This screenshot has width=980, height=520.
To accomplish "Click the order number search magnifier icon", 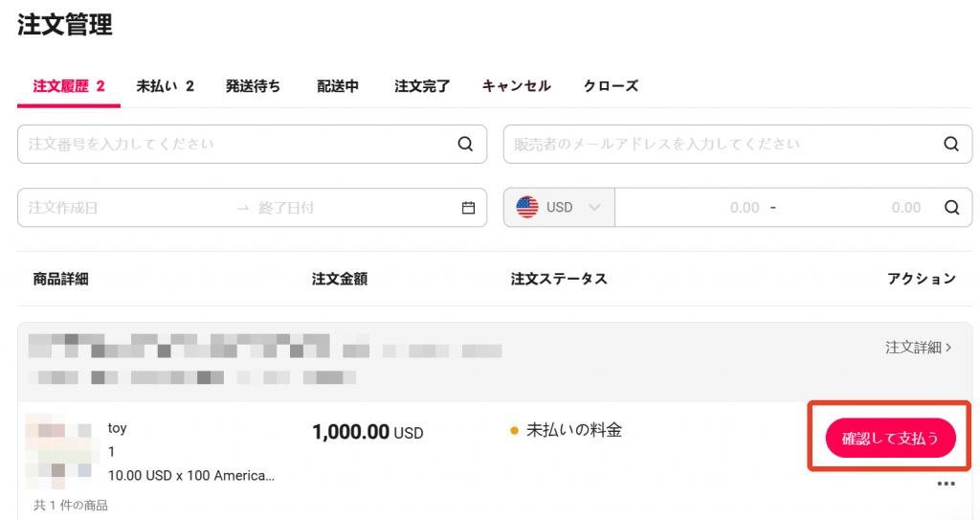I will 465,144.
